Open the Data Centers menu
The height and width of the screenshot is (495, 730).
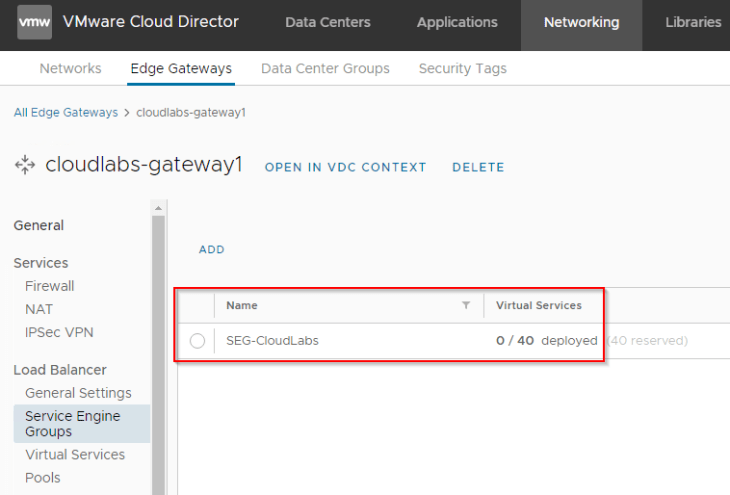point(328,22)
